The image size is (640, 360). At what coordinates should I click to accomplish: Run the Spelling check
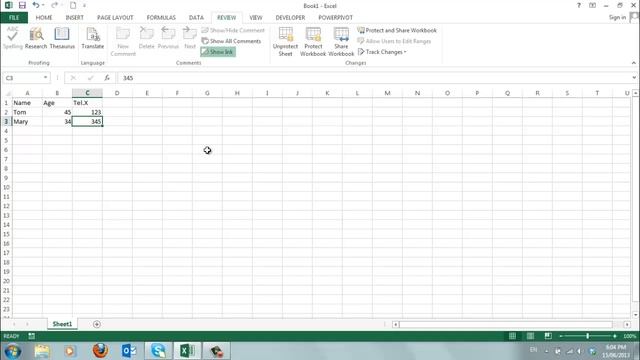13,38
